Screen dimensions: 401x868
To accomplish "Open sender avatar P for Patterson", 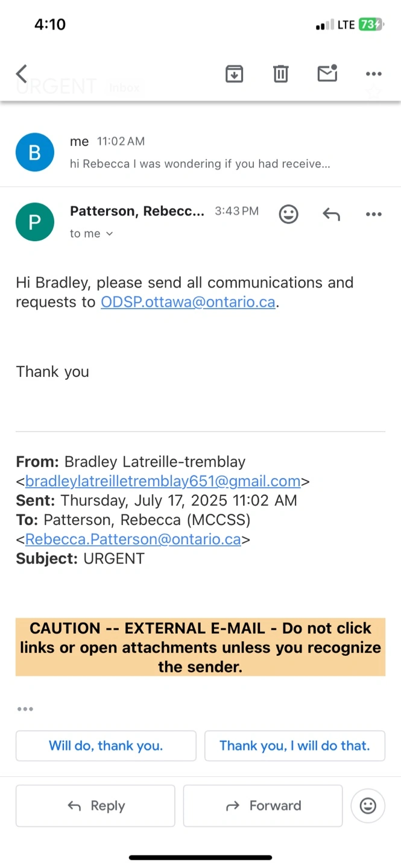I will (x=35, y=222).
